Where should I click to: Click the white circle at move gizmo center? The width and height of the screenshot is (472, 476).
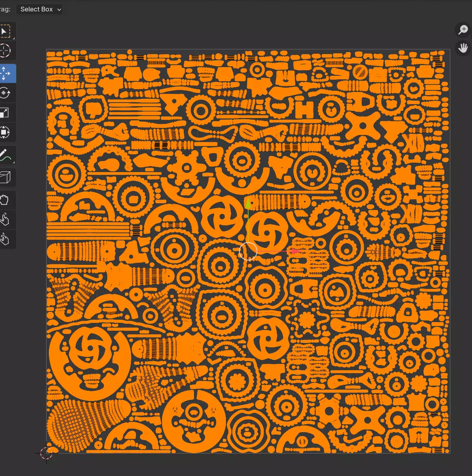[248, 251]
